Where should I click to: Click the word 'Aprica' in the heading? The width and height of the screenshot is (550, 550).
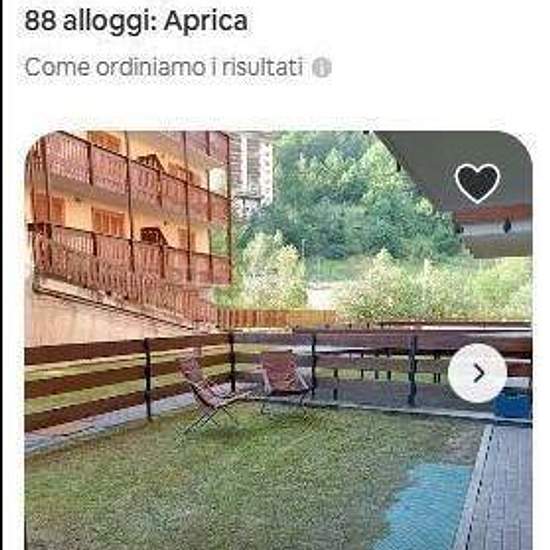(x=206, y=21)
